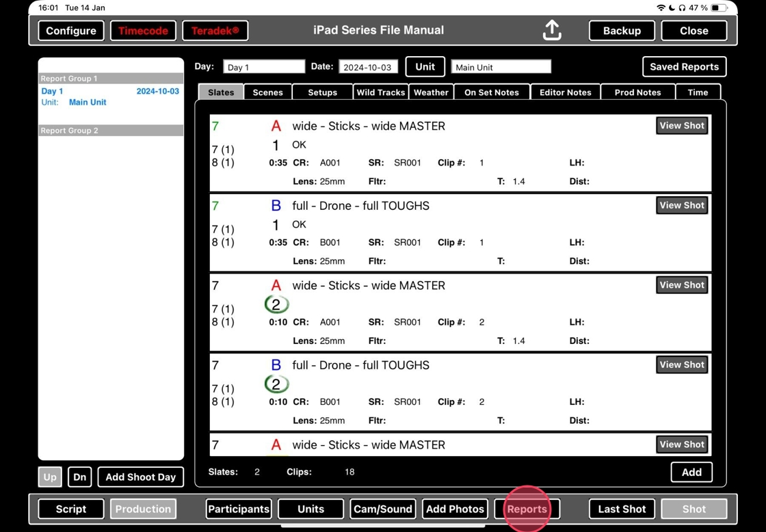Select the Report Group 2 header
The height and width of the screenshot is (532, 766).
(111, 131)
